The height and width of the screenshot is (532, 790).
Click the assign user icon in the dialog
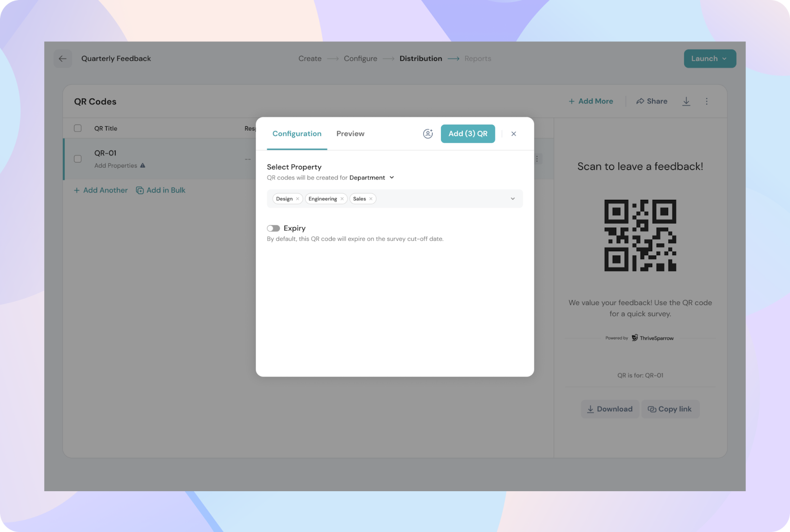(x=428, y=134)
